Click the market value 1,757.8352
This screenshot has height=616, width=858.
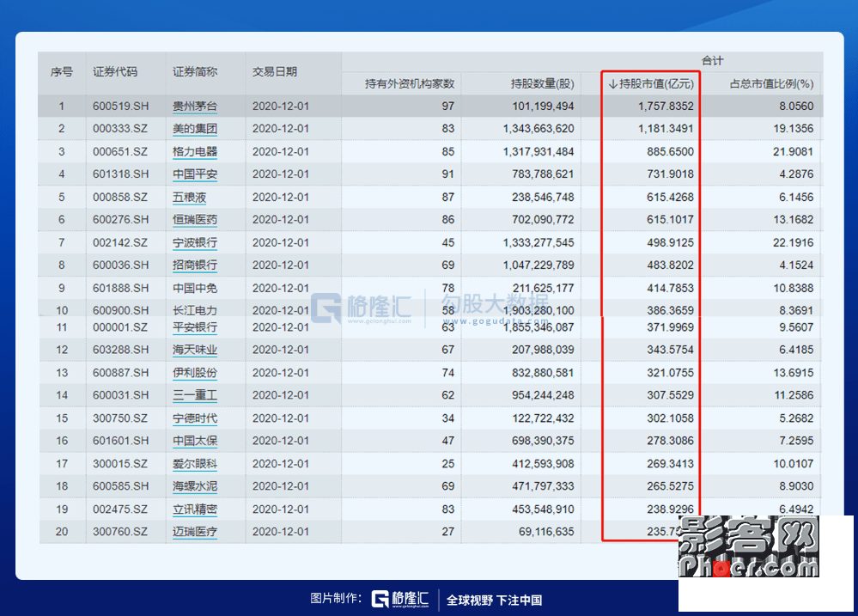click(x=666, y=107)
